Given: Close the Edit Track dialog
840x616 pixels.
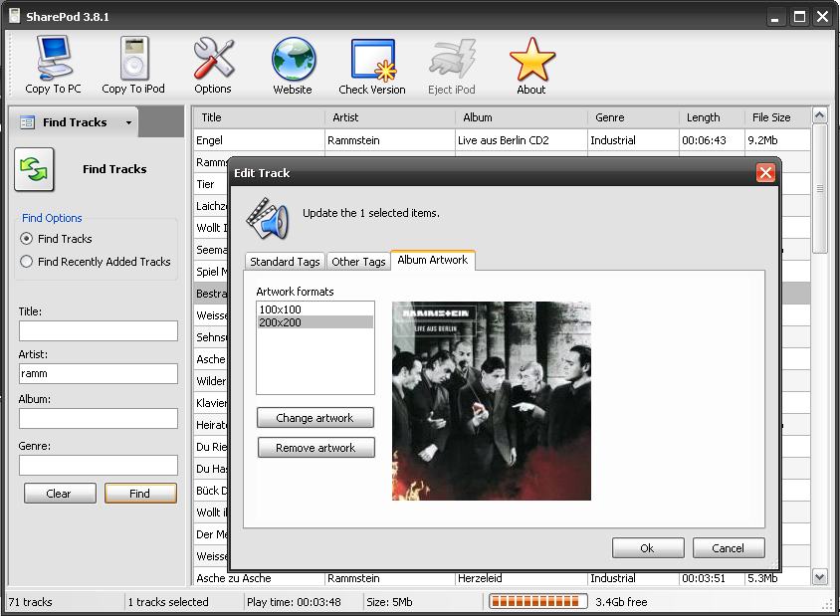Looking at the screenshot, I should pyautogui.click(x=765, y=172).
